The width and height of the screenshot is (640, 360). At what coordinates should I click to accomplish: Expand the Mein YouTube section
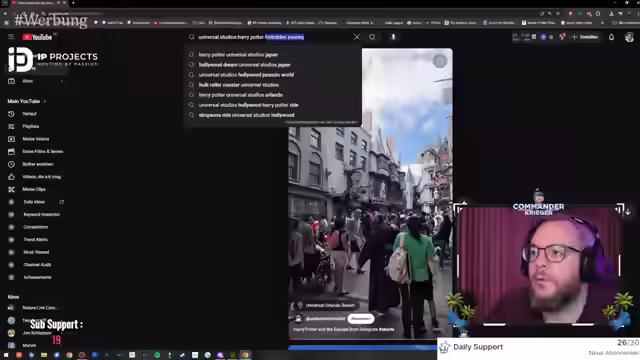[x=27, y=101]
